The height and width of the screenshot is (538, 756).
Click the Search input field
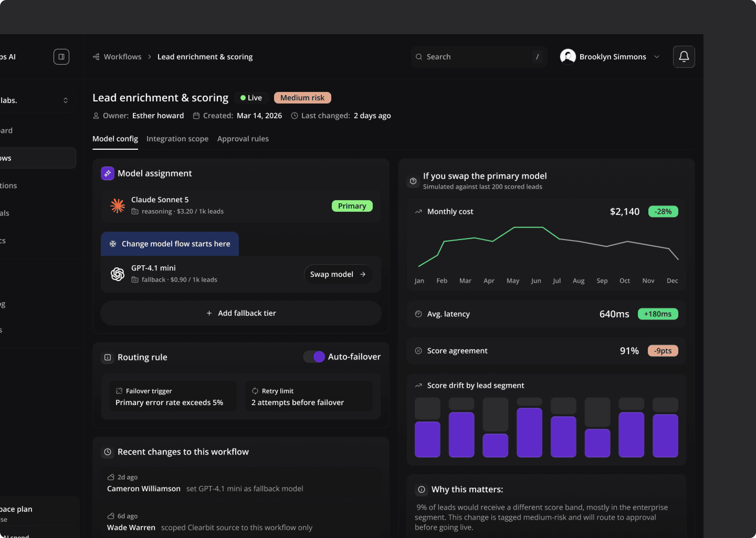click(x=479, y=57)
